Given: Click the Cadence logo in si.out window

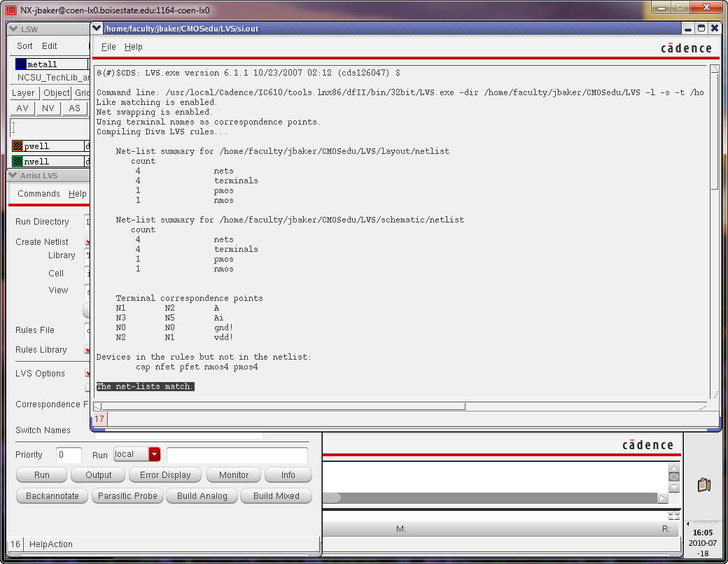Looking at the screenshot, I should [x=686, y=48].
